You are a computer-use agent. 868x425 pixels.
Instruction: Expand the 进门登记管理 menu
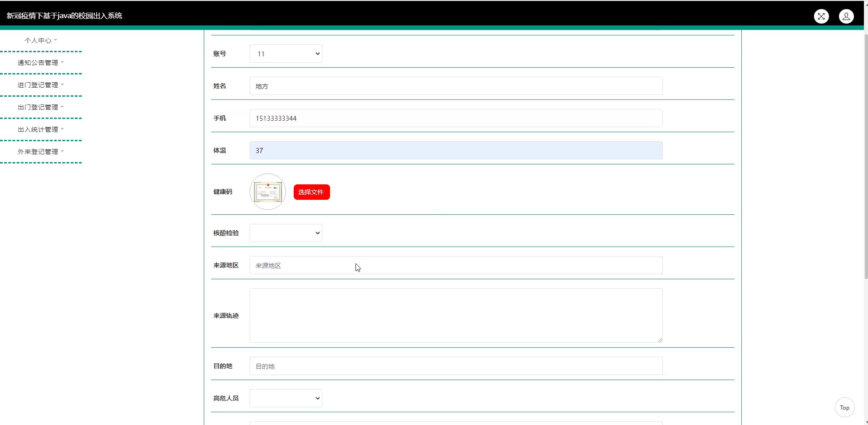[x=41, y=85]
